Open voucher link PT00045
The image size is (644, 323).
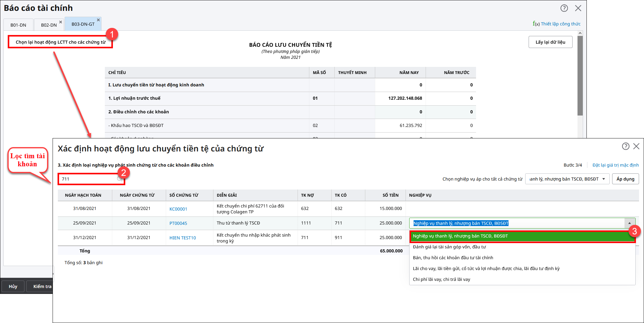pyautogui.click(x=178, y=223)
